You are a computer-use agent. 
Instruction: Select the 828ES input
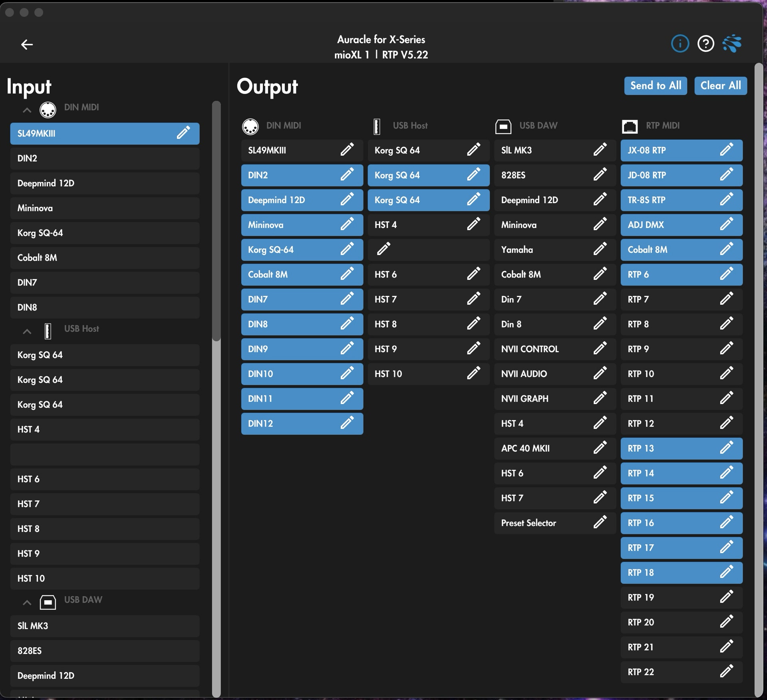(105, 650)
